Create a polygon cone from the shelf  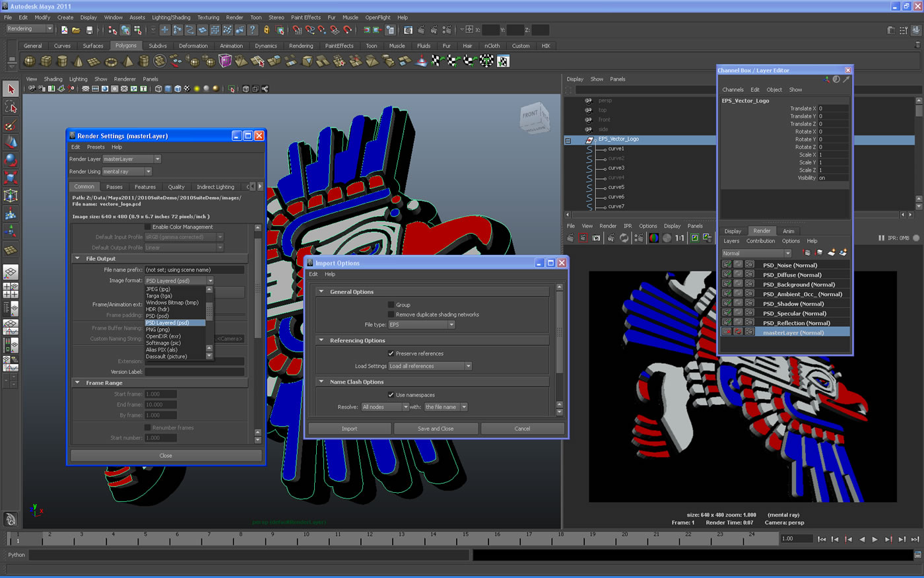(78, 61)
